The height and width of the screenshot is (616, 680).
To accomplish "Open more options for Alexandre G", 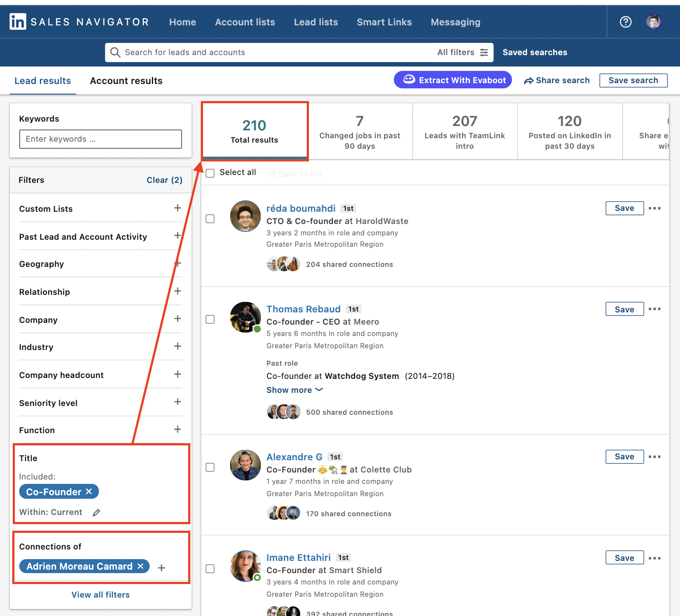I will tap(655, 457).
